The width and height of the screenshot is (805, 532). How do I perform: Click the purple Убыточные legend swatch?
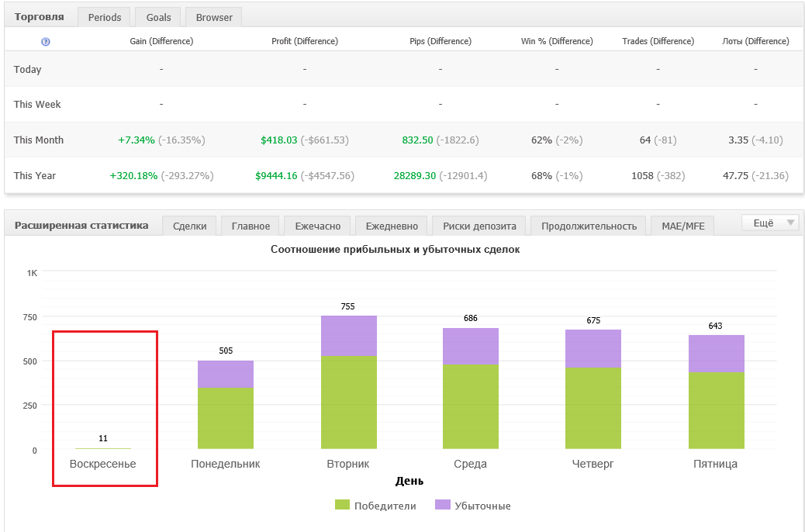click(x=443, y=504)
